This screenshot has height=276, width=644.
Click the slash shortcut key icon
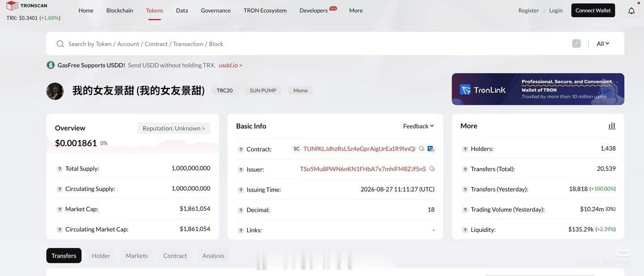click(576, 43)
